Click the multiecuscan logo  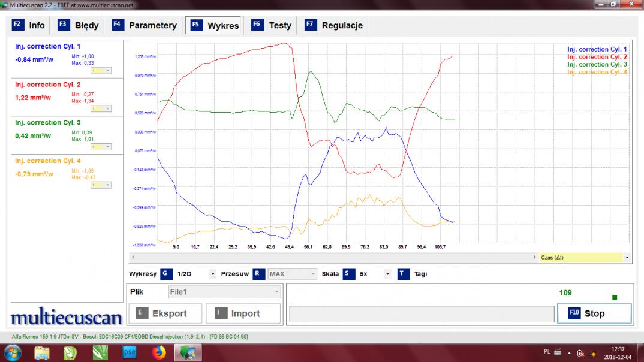point(66,317)
